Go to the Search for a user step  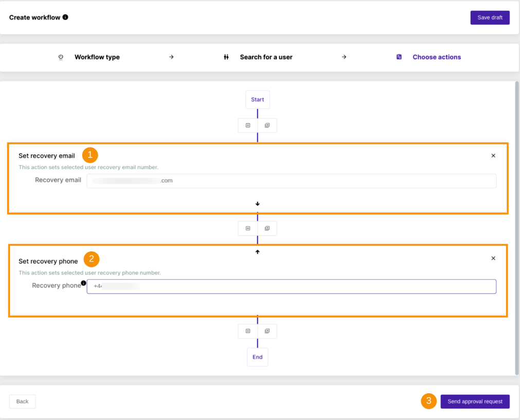click(266, 57)
